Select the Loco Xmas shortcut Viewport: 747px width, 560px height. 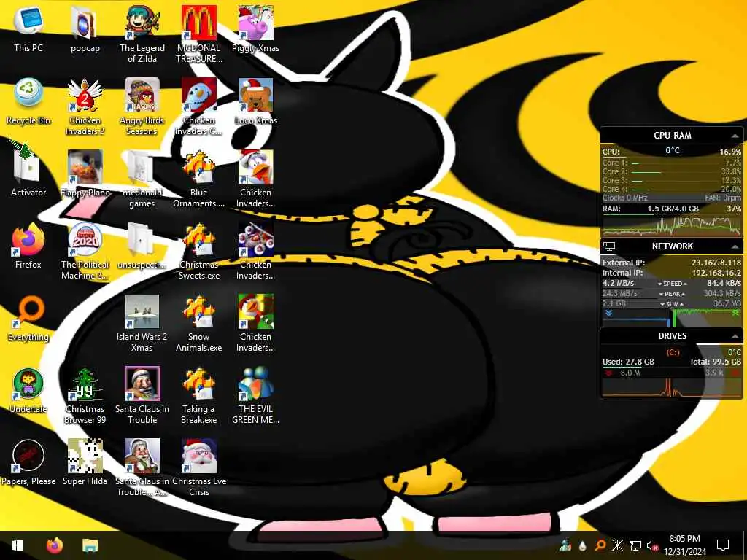255,101
